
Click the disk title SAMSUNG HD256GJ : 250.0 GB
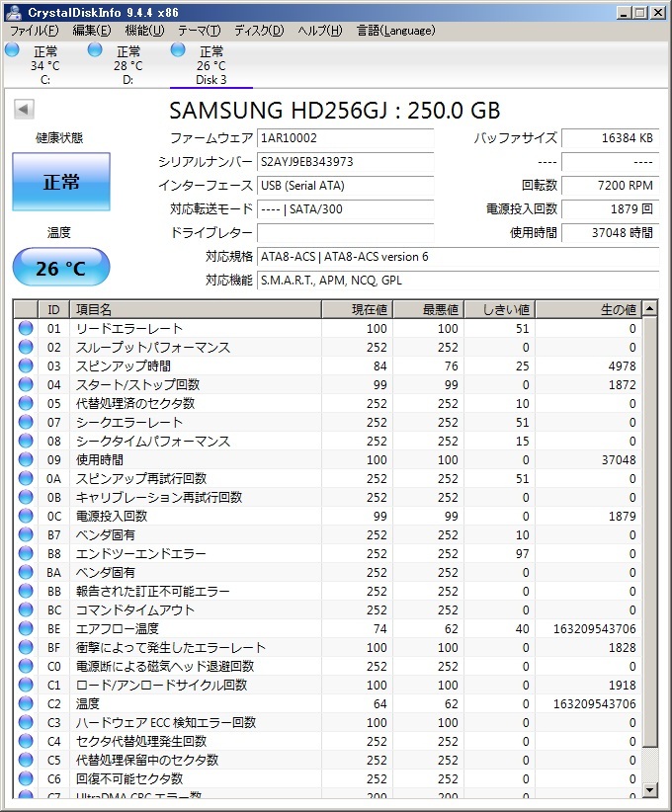[335, 110]
